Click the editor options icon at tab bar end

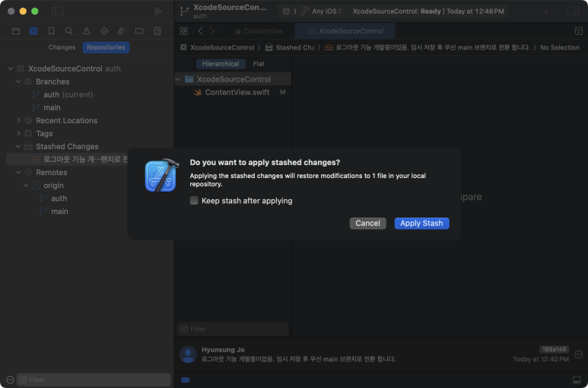click(579, 30)
